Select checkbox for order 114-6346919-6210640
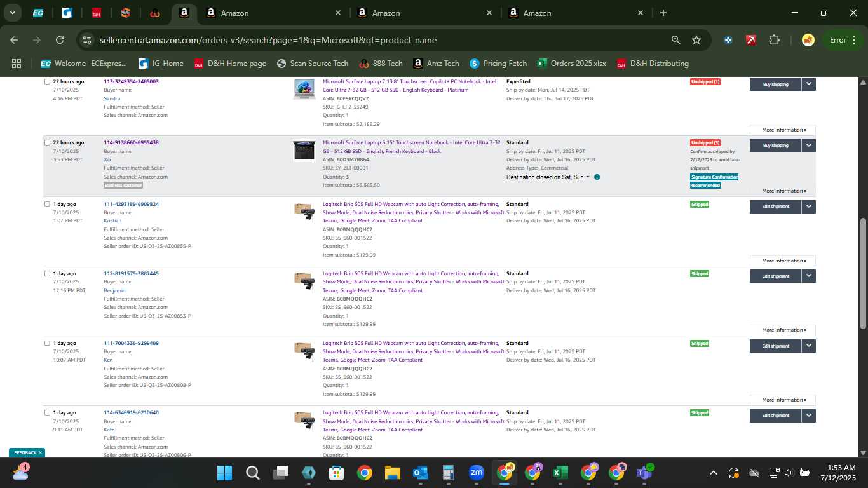 coord(47,412)
